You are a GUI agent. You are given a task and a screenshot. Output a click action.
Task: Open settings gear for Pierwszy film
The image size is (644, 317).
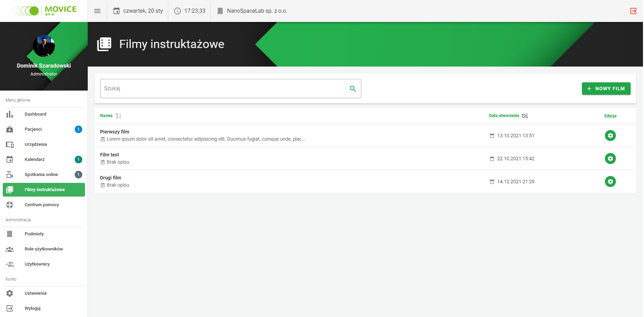click(610, 136)
